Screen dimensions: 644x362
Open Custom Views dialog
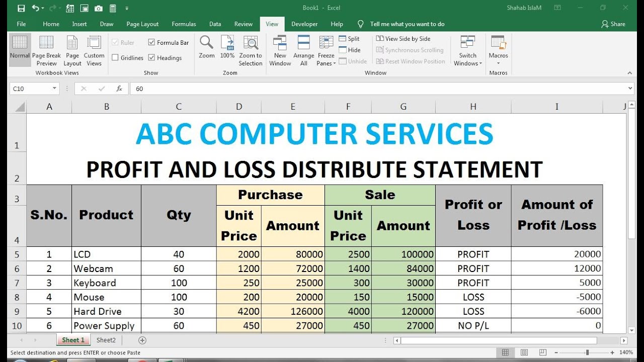pos(94,50)
